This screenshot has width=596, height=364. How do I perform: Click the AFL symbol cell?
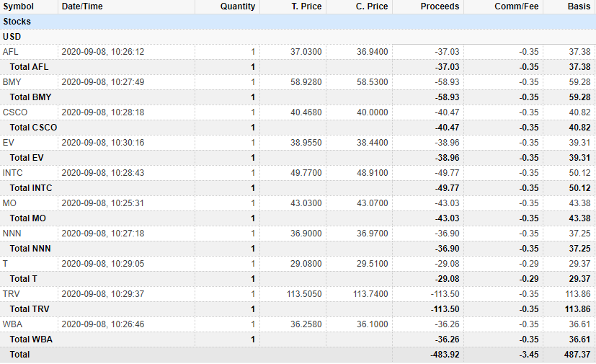(x=10, y=52)
